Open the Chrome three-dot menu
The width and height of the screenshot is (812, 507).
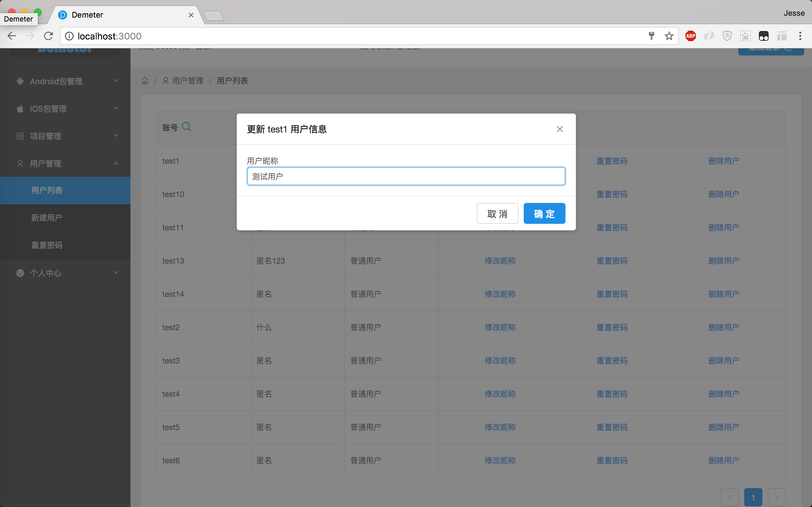click(800, 36)
